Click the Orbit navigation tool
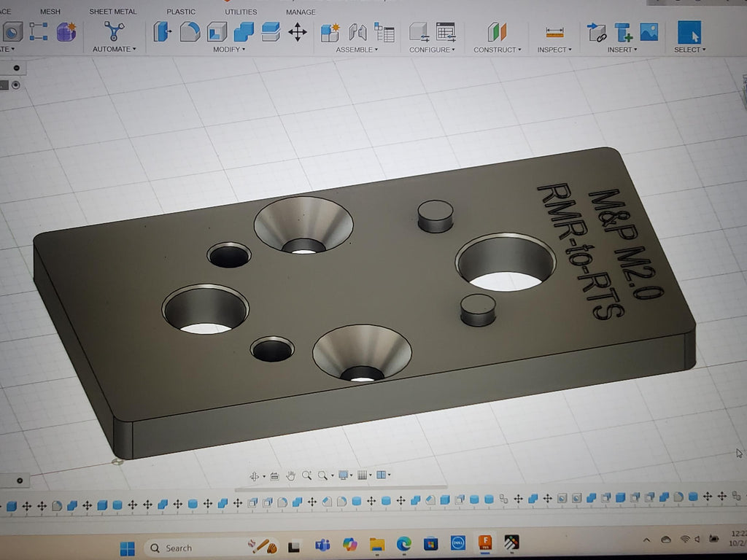The image size is (747, 560). pos(255,476)
